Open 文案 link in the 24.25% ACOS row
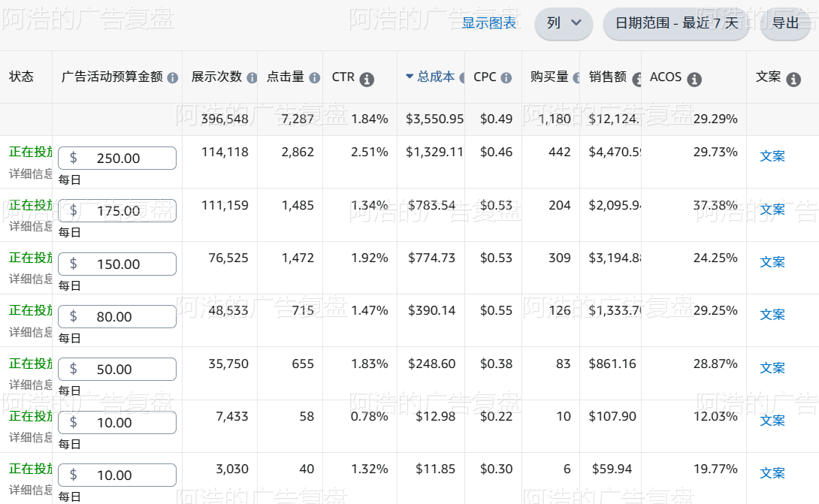819x504 pixels. (772, 262)
